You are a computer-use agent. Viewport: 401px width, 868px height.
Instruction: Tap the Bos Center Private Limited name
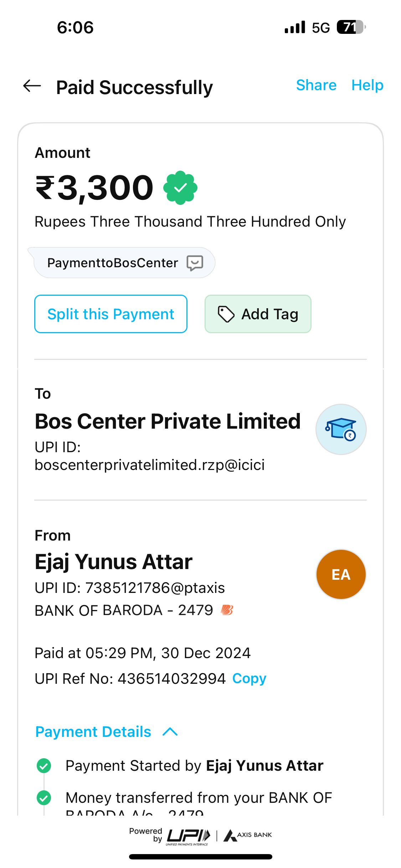coord(168,421)
